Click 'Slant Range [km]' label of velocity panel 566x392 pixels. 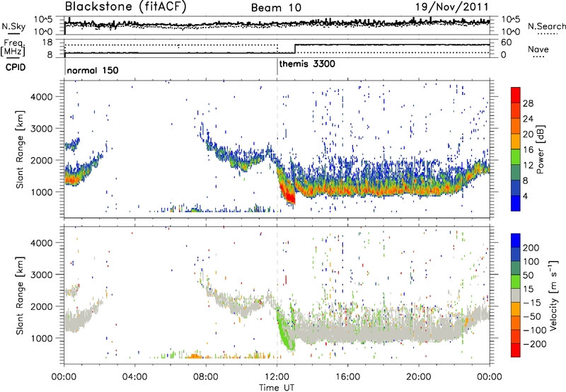coord(21,295)
